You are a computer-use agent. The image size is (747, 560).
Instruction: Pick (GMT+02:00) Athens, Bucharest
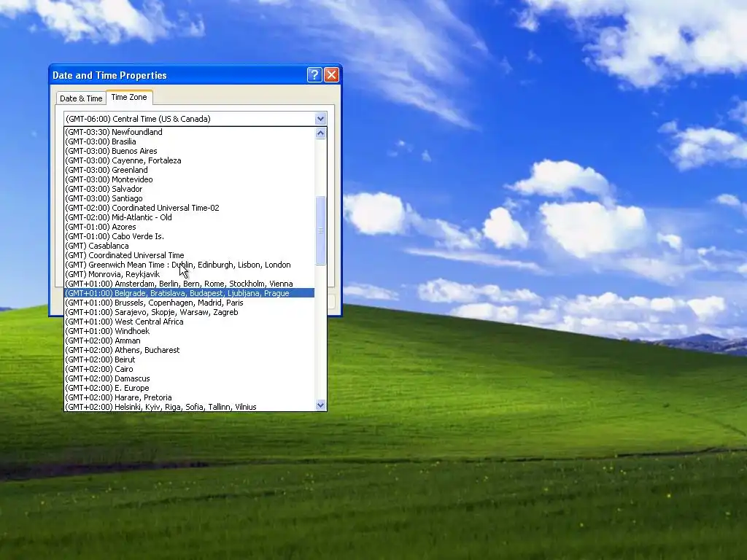[x=189, y=350]
